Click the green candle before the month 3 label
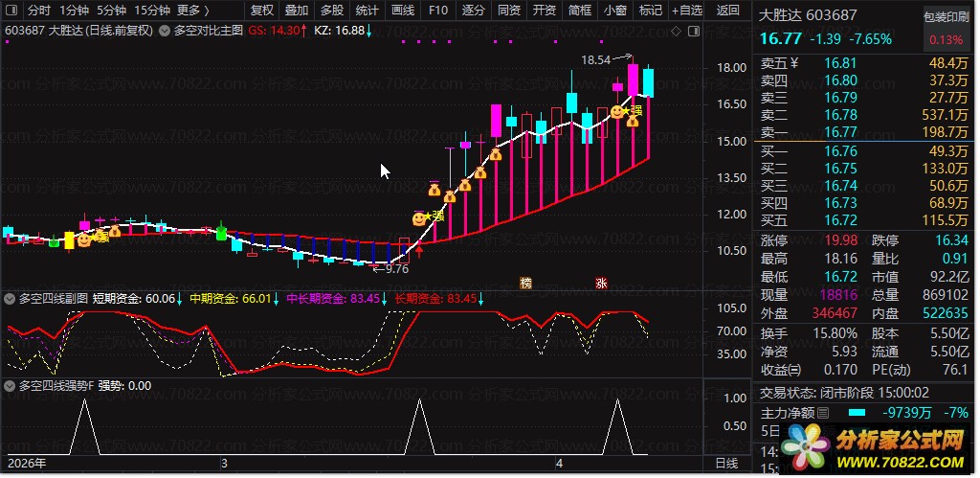The width and height of the screenshot is (980, 478). coord(221,232)
